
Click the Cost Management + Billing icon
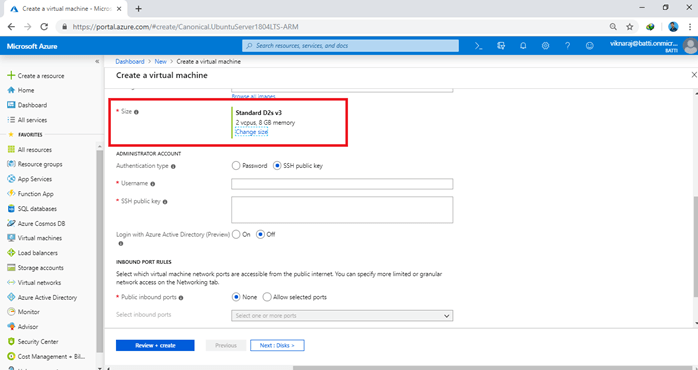pos(11,357)
